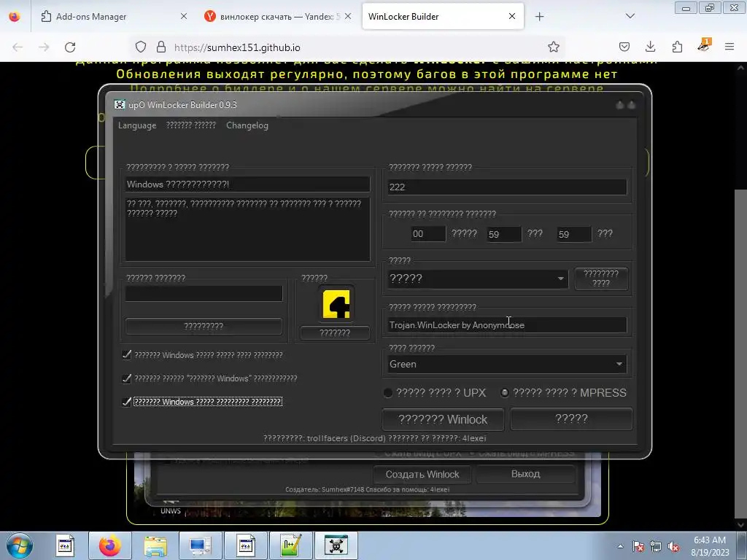Open tracking protection shield icon in address bar
This screenshot has height=560, width=747.
[x=141, y=47]
